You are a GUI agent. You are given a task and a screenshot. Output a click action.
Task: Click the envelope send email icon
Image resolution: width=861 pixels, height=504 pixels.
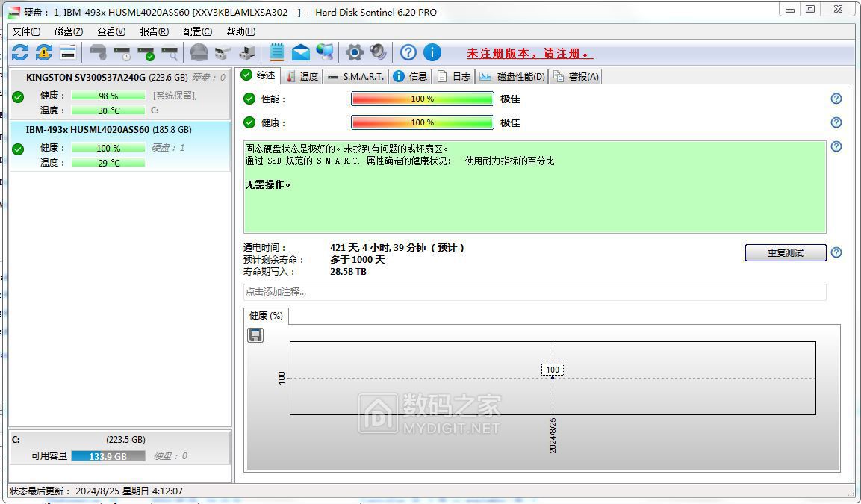[300, 52]
